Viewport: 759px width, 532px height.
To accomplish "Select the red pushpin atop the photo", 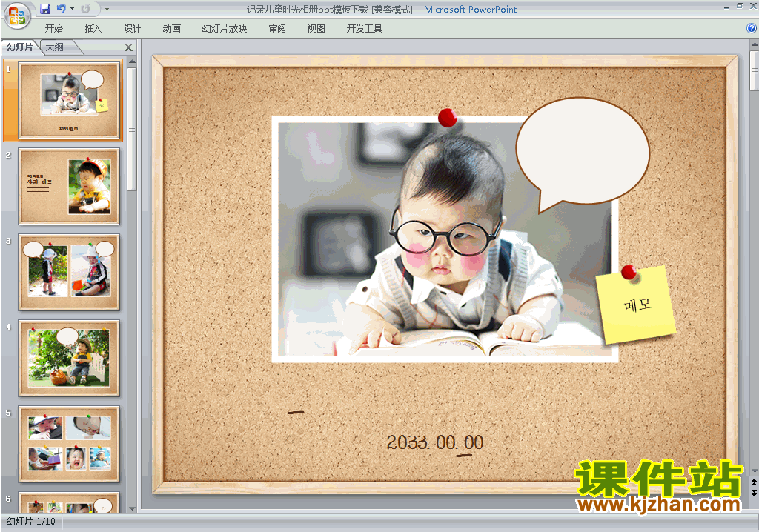I will (447, 118).
